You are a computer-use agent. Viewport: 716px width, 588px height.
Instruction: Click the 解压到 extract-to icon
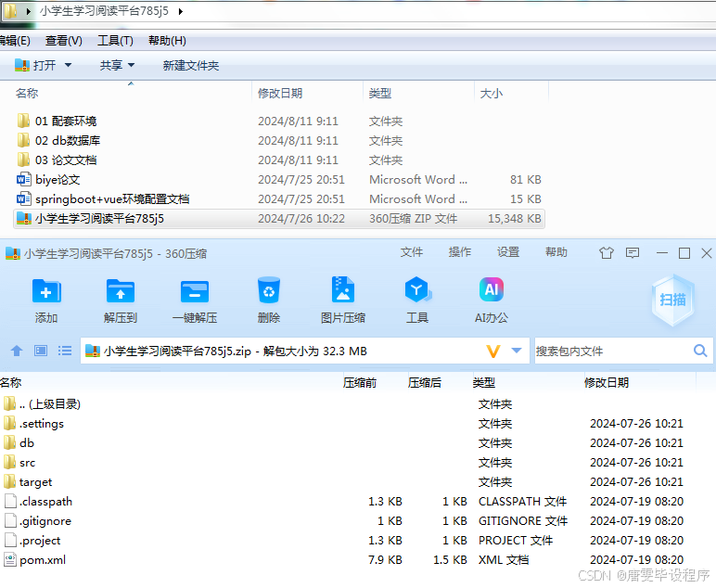click(x=120, y=291)
